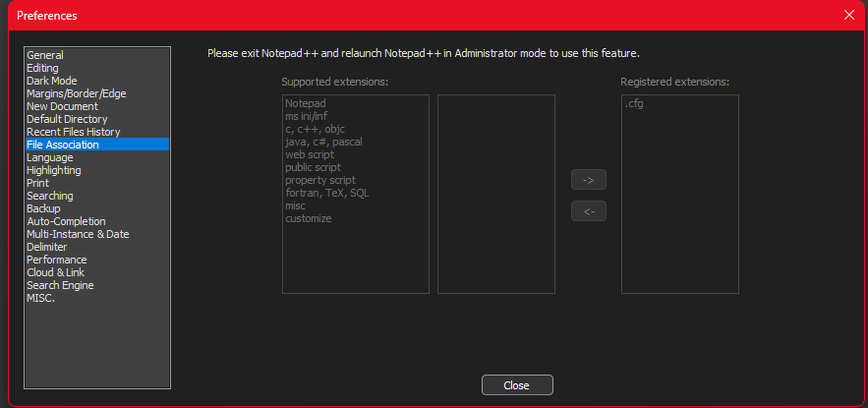Go to the MISC. category
The height and width of the screenshot is (408, 868).
97,299
